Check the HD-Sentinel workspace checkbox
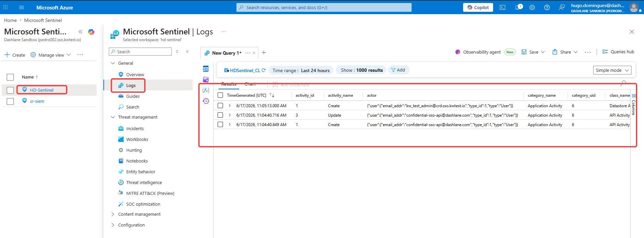 point(10,90)
